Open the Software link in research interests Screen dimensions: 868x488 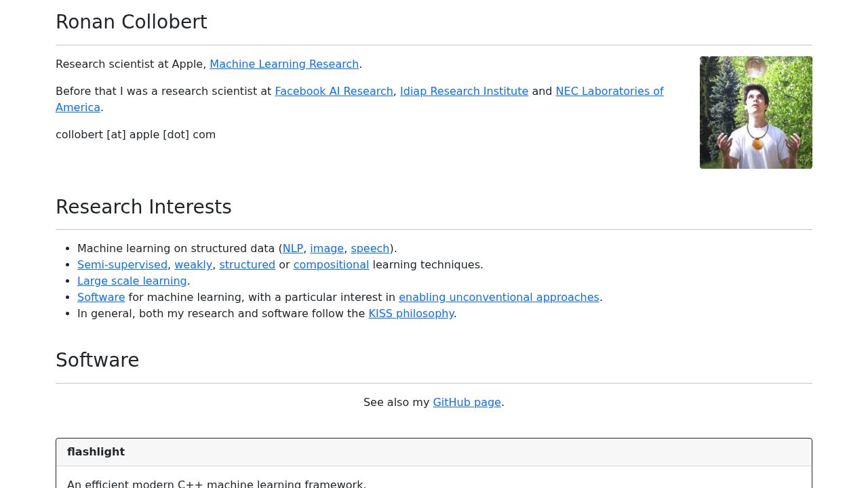(101, 297)
